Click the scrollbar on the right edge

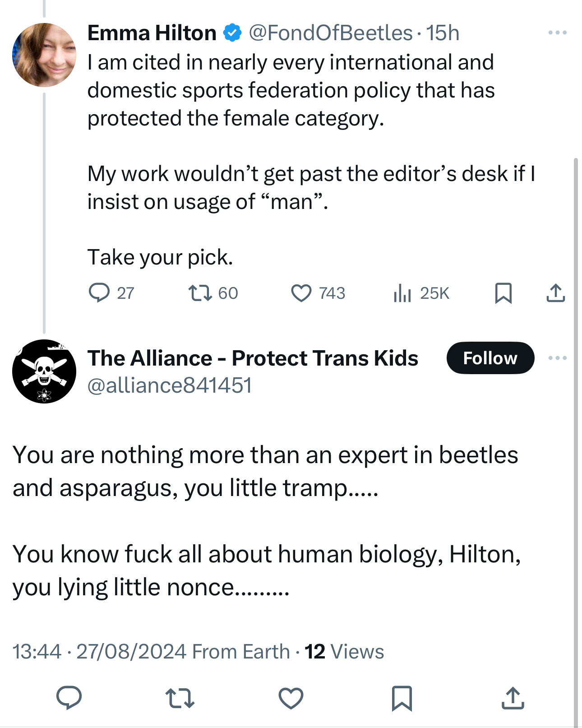pos(576,406)
